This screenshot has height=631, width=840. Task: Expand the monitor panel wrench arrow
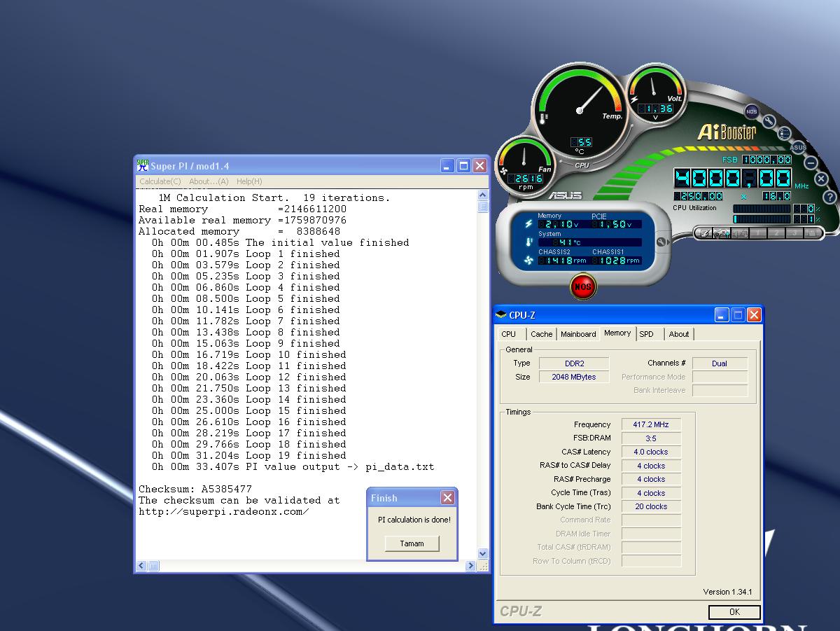pyautogui.click(x=661, y=242)
